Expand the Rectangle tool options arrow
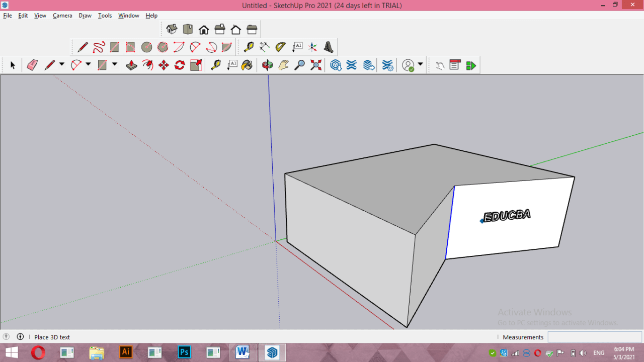Viewport: 644px width, 362px height. tap(114, 65)
